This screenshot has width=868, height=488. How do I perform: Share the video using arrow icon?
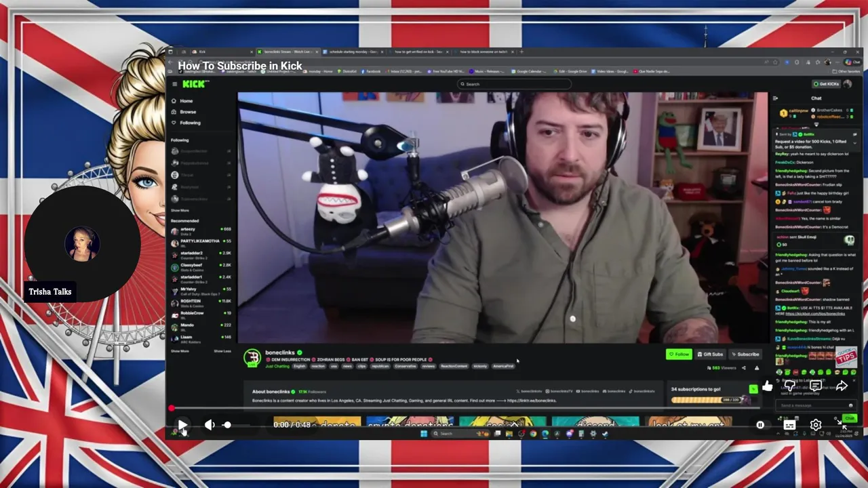point(842,386)
